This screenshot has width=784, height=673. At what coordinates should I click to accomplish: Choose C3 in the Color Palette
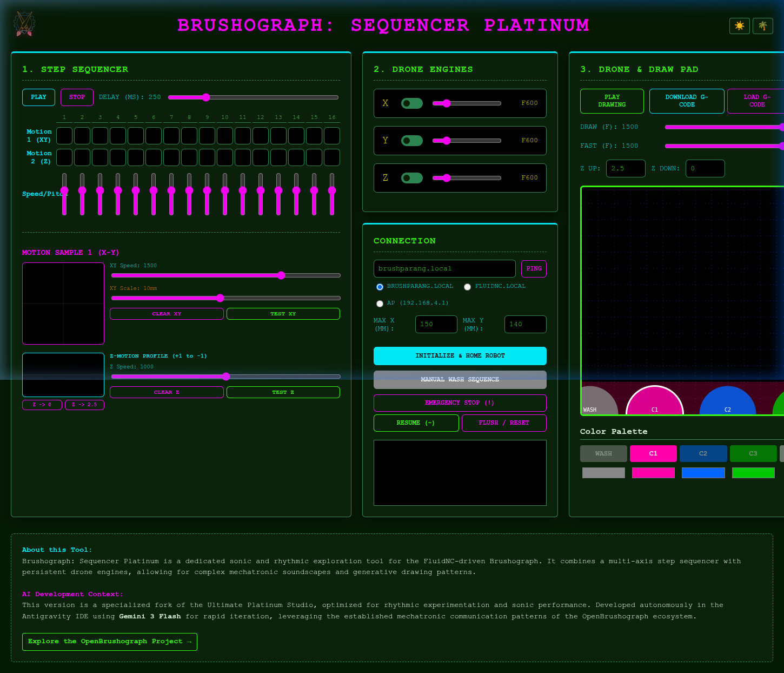tap(753, 453)
